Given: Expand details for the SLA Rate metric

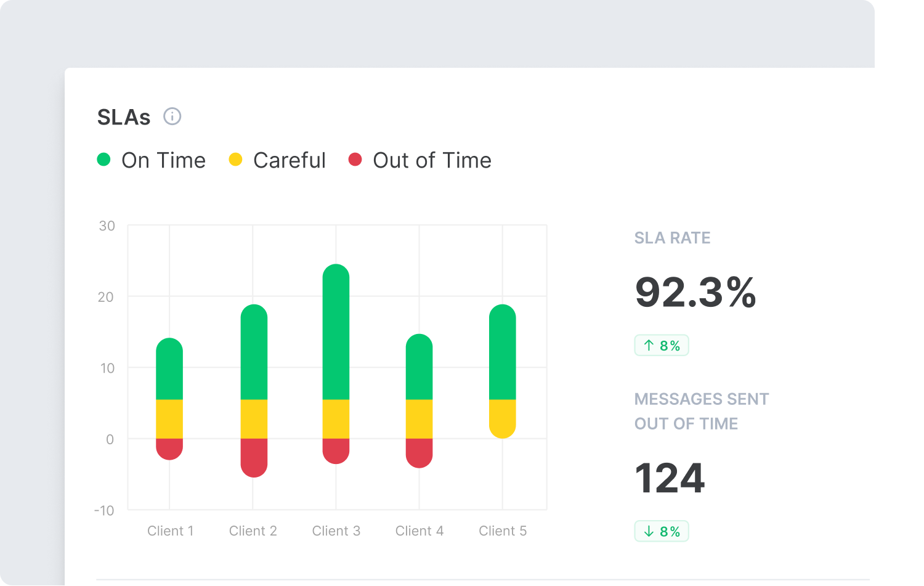Looking at the screenshot, I should click(x=672, y=238).
